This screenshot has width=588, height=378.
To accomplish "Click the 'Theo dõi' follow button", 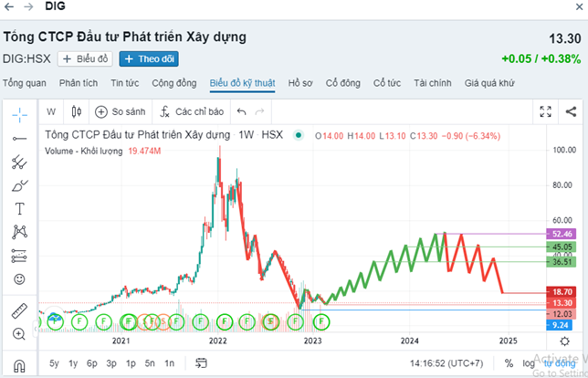I will pos(149,59).
